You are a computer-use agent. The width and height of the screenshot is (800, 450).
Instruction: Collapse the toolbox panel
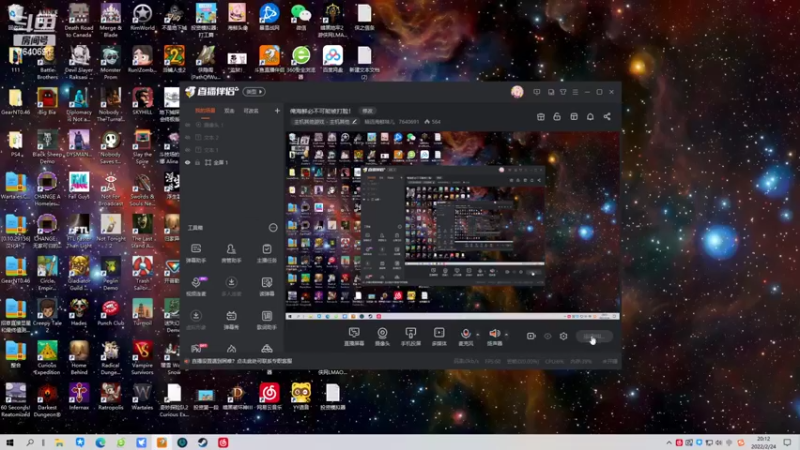tap(273, 228)
